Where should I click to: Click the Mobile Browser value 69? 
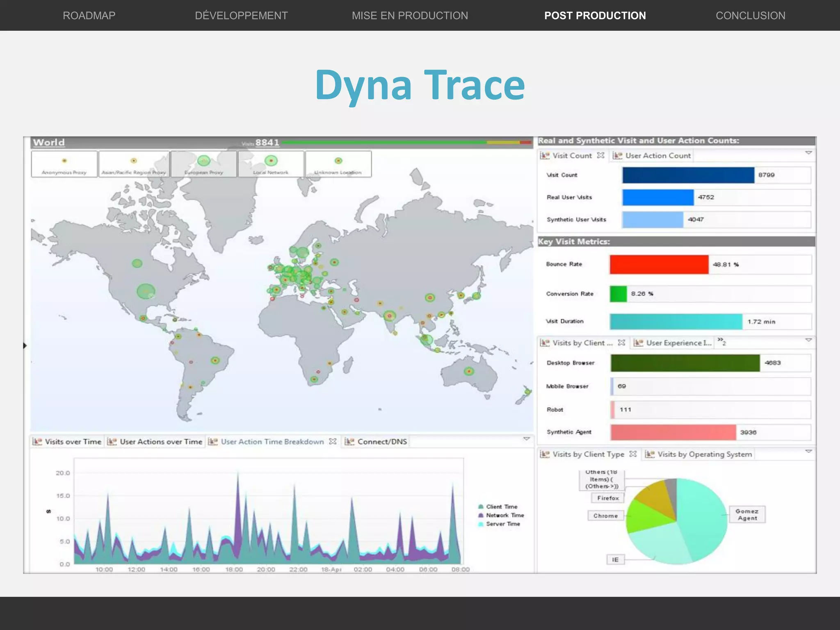click(622, 386)
